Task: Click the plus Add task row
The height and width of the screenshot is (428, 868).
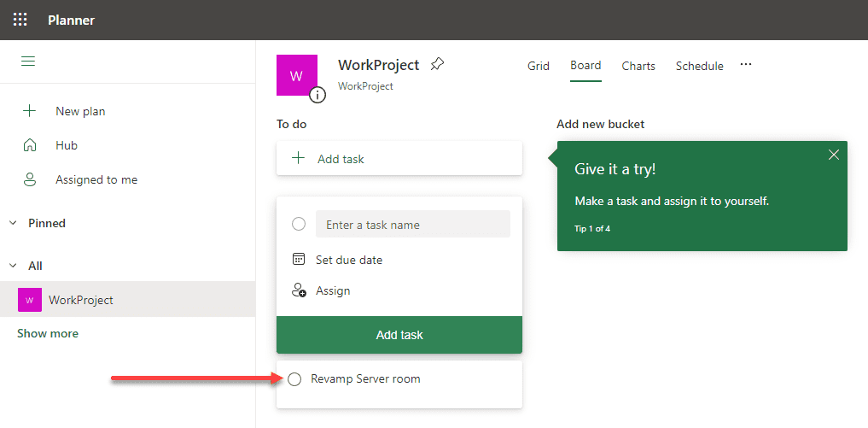Action: [399, 159]
